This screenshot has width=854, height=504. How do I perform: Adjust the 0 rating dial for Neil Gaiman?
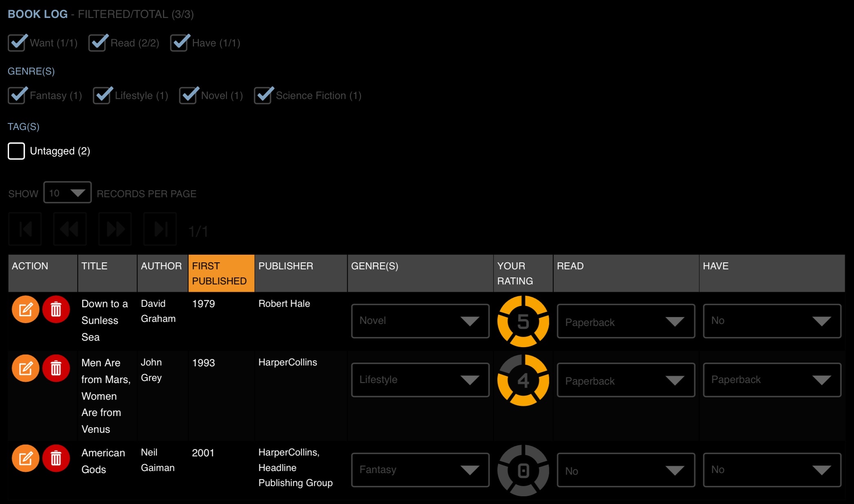pos(523,471)
